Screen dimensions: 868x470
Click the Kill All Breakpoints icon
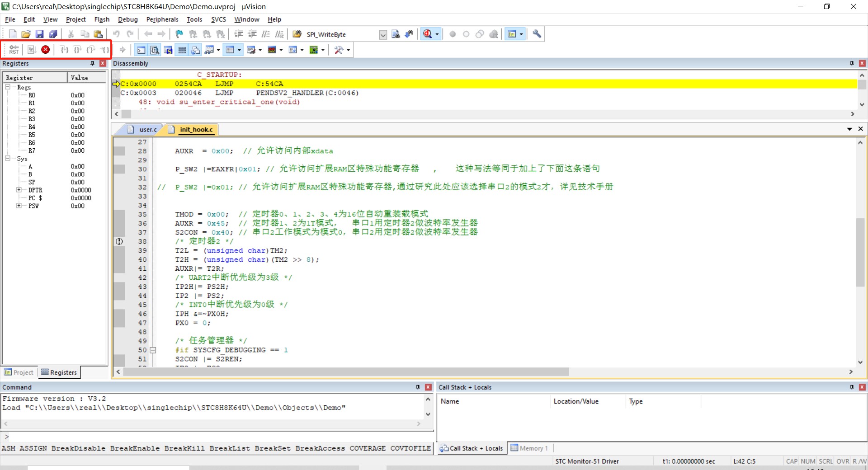494,34
